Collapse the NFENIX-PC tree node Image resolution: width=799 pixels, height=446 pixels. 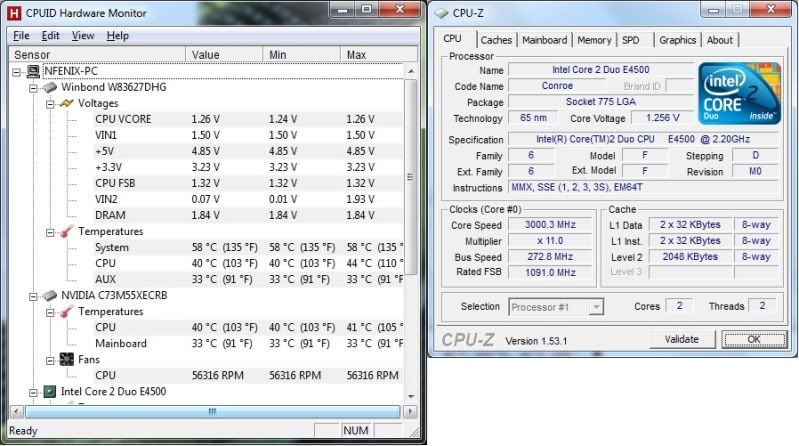pos(16,72)
